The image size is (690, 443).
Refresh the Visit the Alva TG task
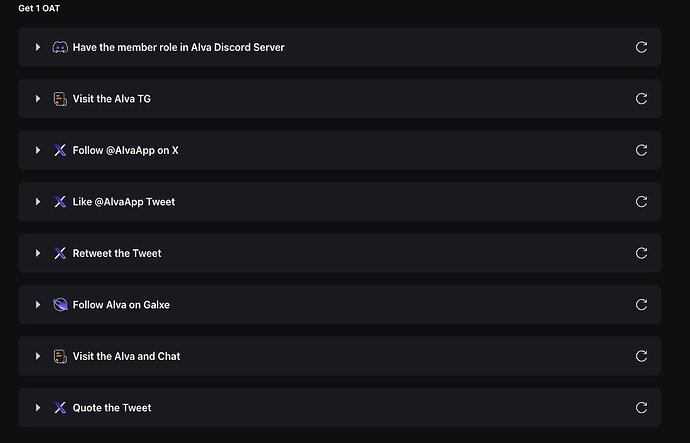coord(641,99)
